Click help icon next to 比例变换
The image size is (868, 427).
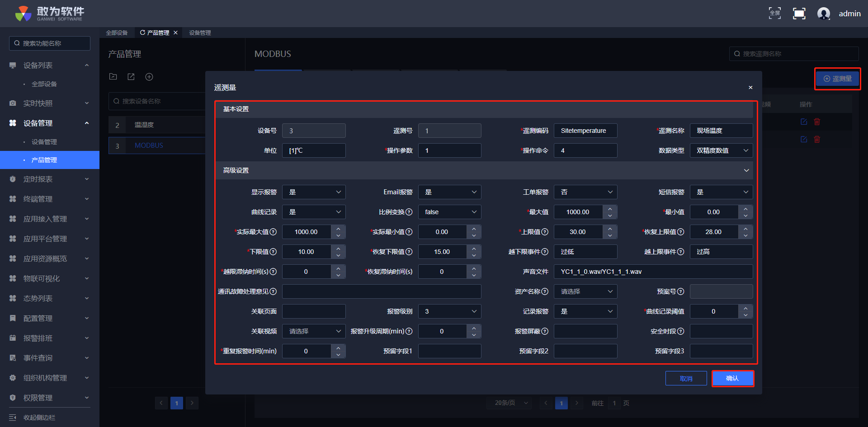click(x=409, y=212)
